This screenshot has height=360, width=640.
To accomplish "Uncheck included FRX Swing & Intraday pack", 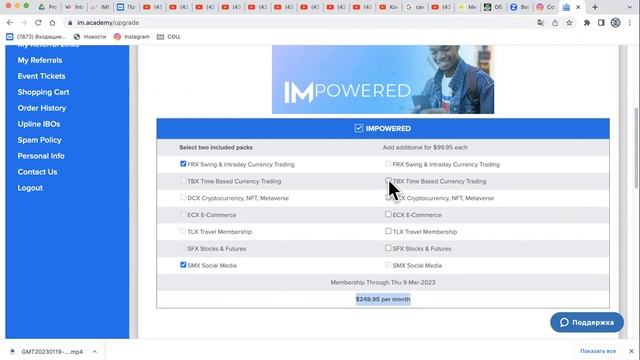I will coord(183,164).
